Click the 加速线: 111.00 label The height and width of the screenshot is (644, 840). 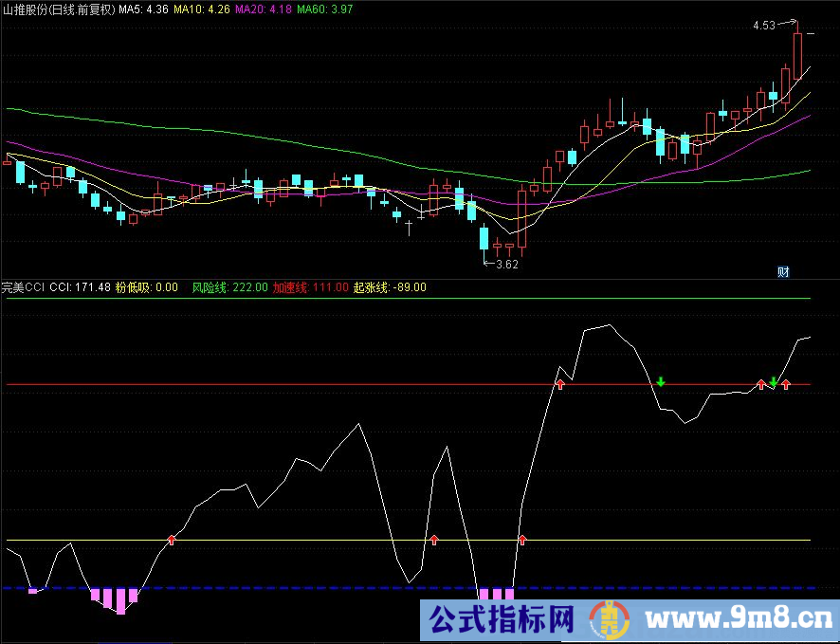[311, 287]
